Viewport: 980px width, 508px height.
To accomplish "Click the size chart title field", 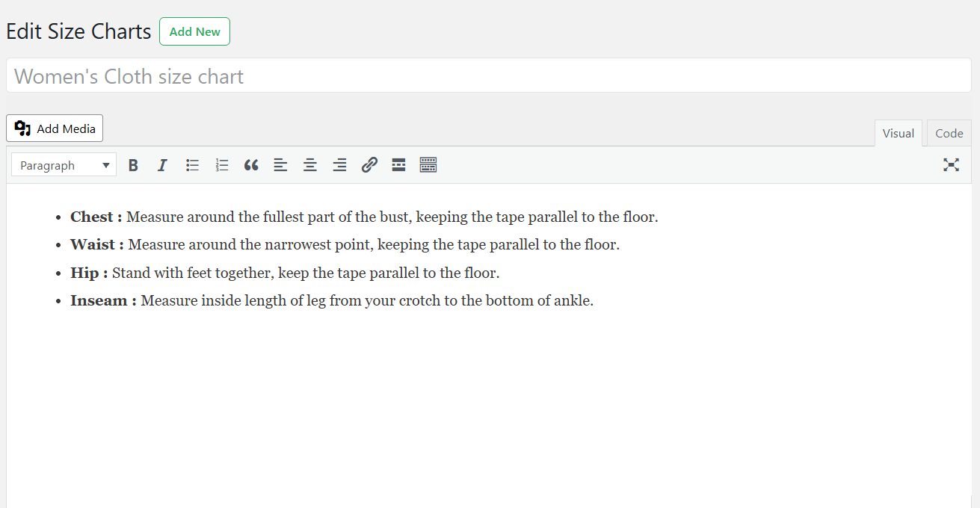I will [489, 76].
